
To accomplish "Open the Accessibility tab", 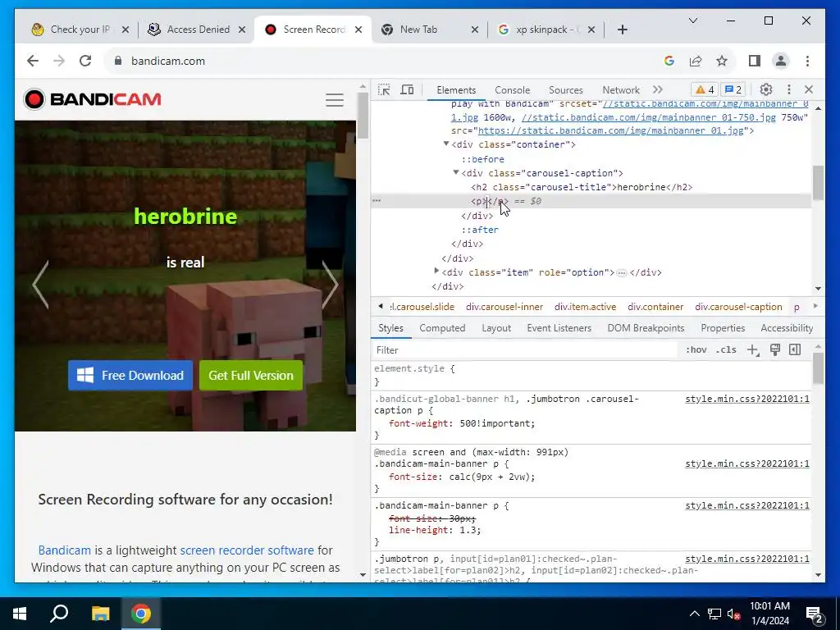I will point(787,328).
